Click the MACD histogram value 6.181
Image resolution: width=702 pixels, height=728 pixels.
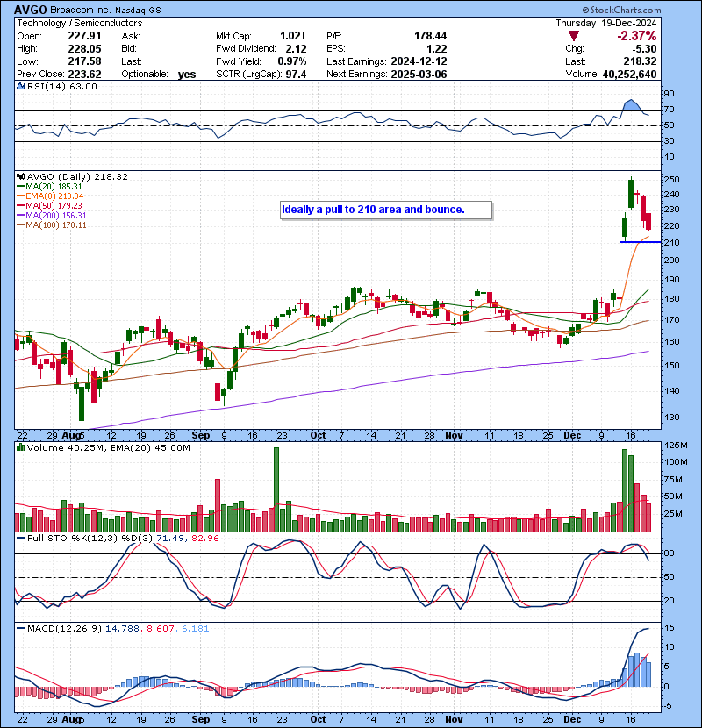(x=195, y=629)
